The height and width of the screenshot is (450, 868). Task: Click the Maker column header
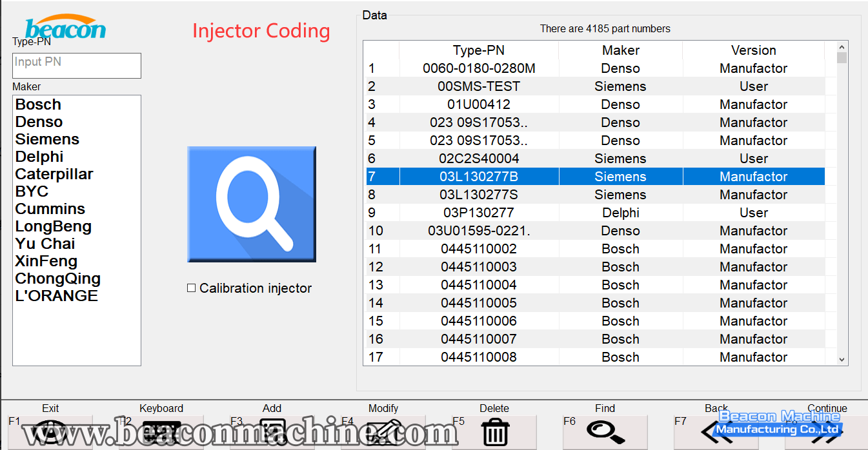(x=620, y=50)
